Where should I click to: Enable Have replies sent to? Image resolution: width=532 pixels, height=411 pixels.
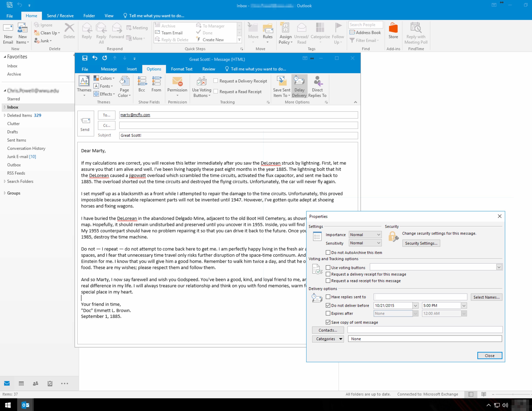pyautogui.click(x=328, y=297)
